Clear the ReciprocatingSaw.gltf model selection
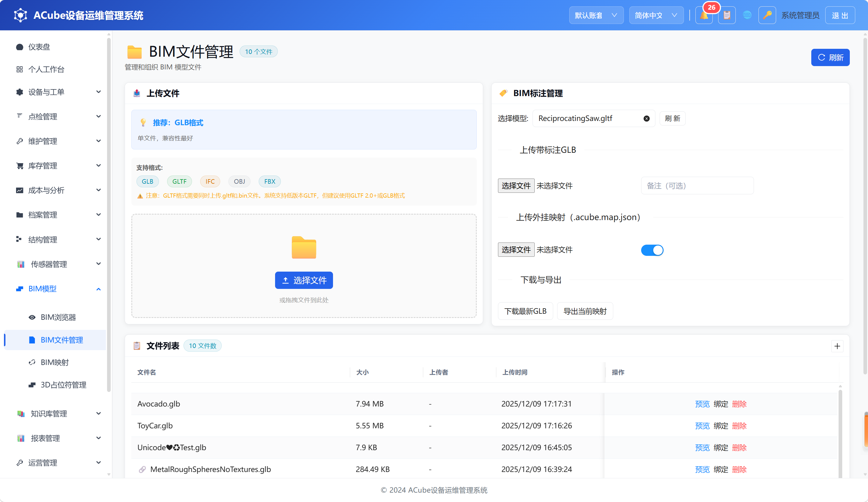Screen dimensions: 868x502 click(647, 119)
